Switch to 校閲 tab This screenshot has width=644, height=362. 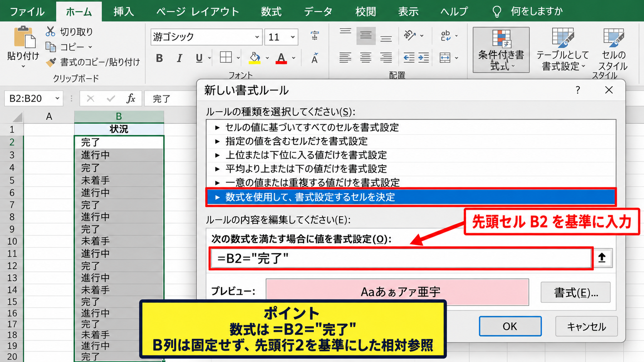point(366,12)
